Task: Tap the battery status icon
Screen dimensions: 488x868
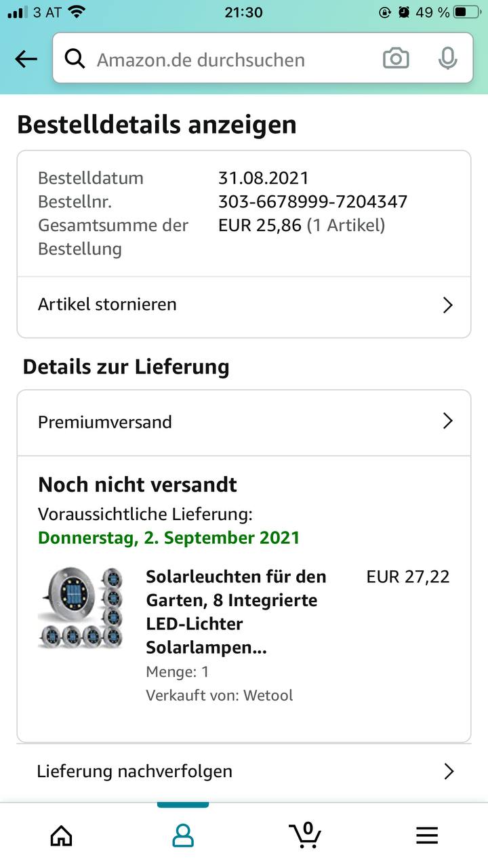Action: click(x=468, y=12)
